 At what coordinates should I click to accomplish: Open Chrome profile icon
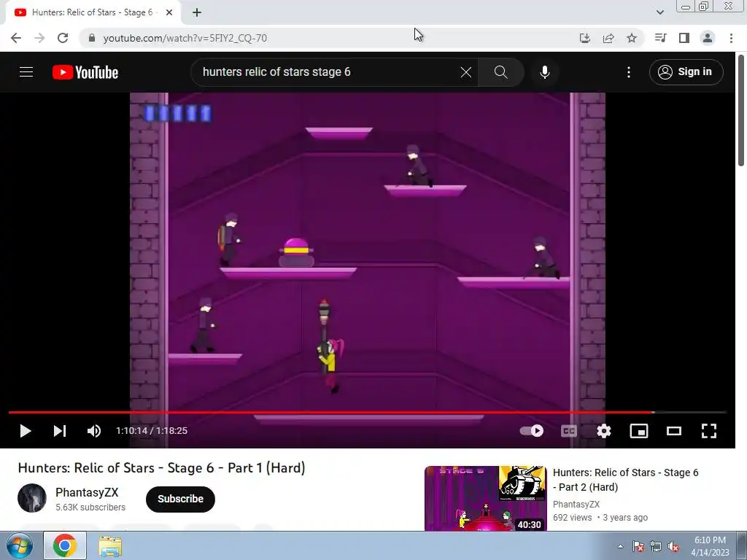pyautogui.click(x=708, y=38)
